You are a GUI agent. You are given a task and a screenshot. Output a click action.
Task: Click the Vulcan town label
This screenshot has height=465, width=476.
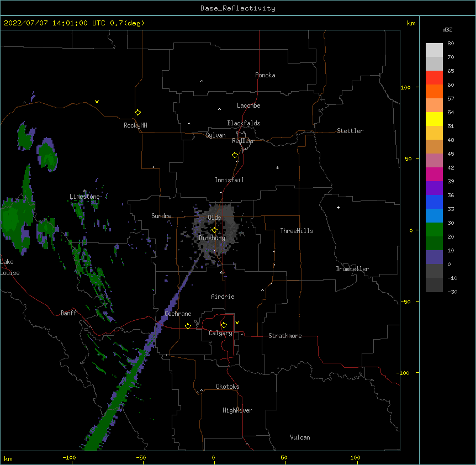point(300,437)
